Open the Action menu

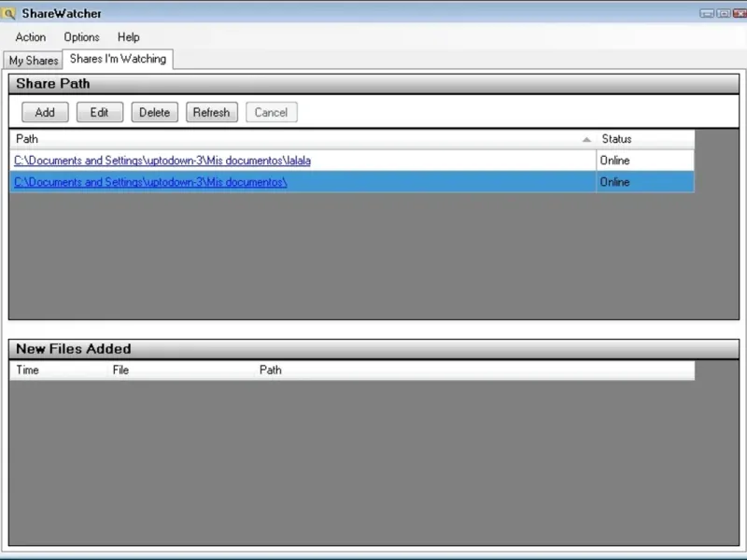(31, 37)
